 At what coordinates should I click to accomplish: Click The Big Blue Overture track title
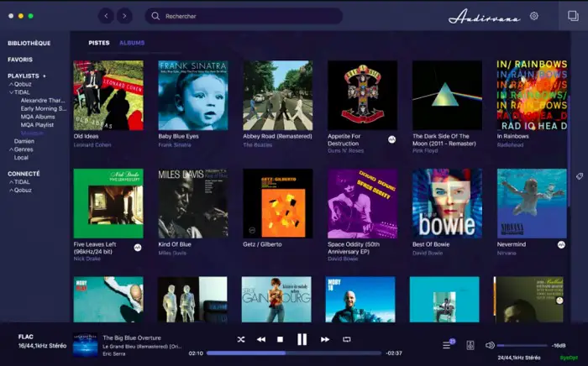click(132, 338)
